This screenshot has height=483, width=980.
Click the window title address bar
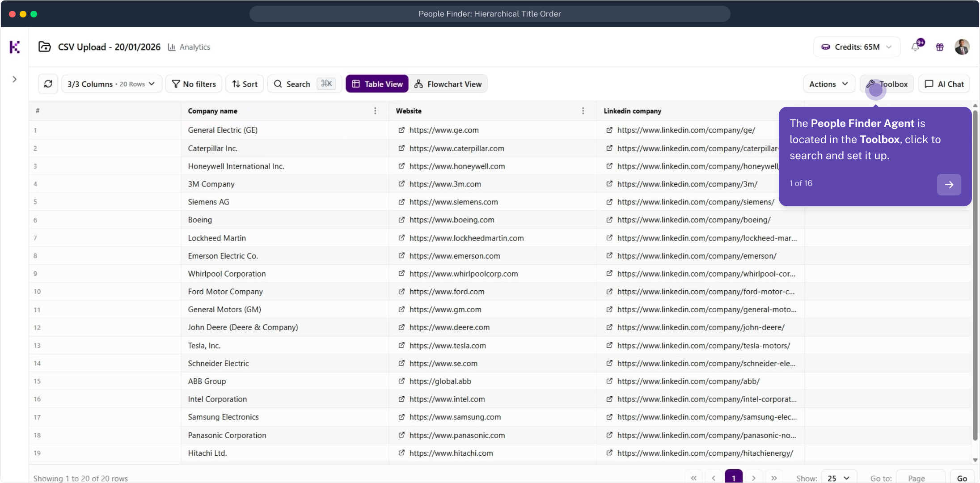pos(490,14)
